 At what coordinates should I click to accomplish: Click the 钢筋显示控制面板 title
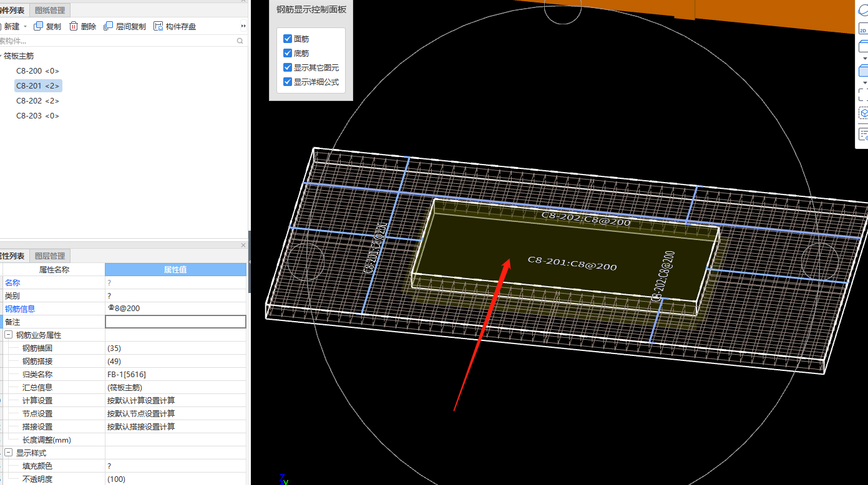pyautogui.click(x=311, y=10)
